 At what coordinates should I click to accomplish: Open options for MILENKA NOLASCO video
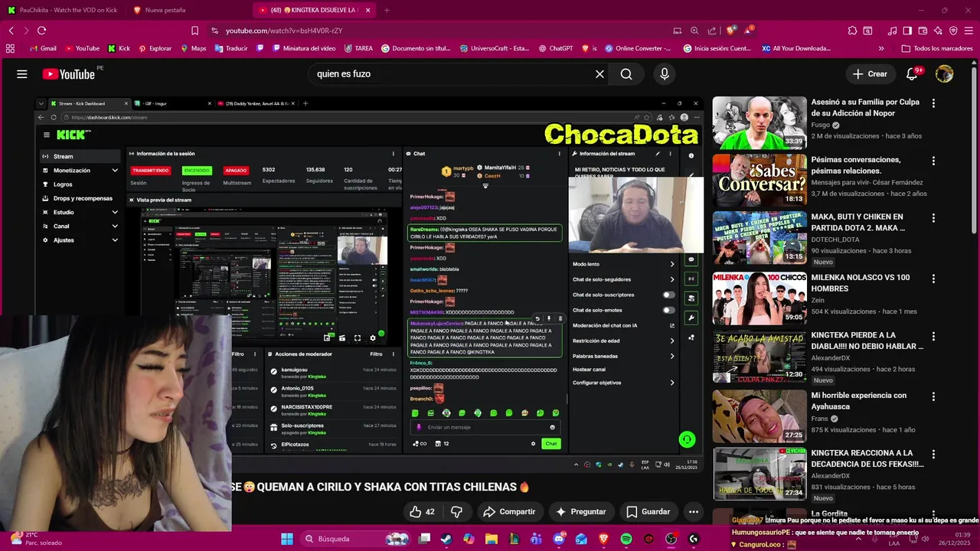pos(933,279)
